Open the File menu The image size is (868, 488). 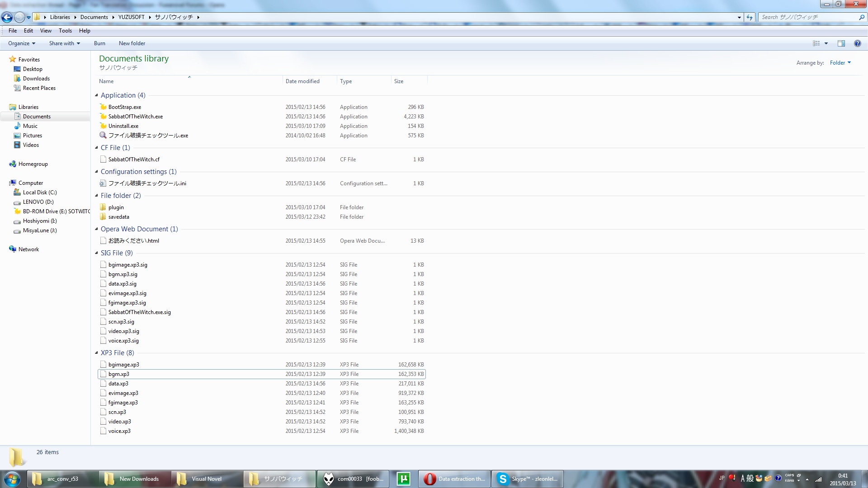(x=13, y=31)
